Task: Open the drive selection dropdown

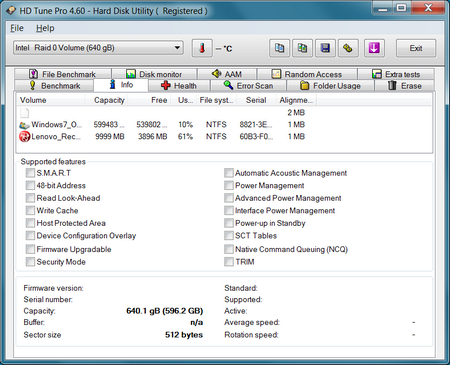Action: pos(98,48)
